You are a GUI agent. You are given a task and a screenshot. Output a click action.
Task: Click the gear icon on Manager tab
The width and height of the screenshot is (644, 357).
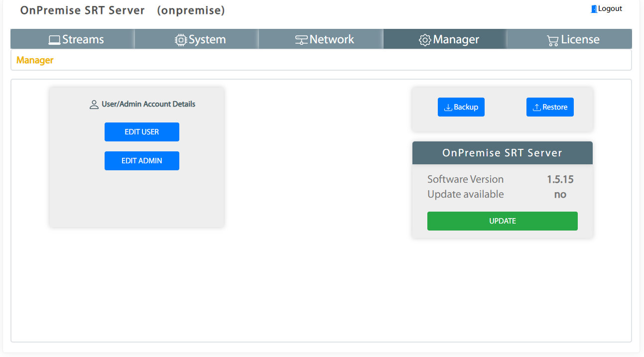pos(425,40)
